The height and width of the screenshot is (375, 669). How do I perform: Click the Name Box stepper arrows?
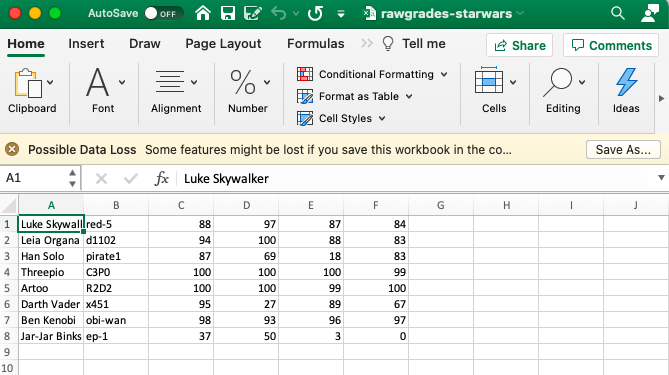[72, 178]
